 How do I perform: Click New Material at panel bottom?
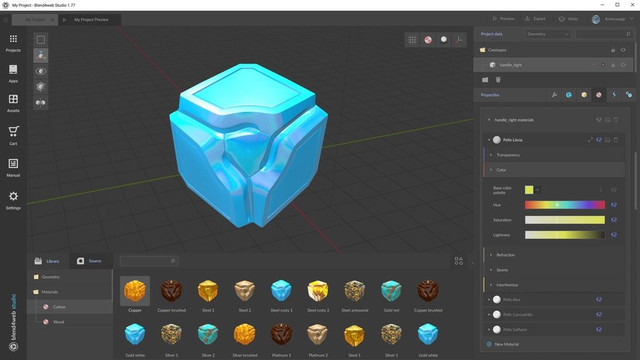(x=506, y=344)
